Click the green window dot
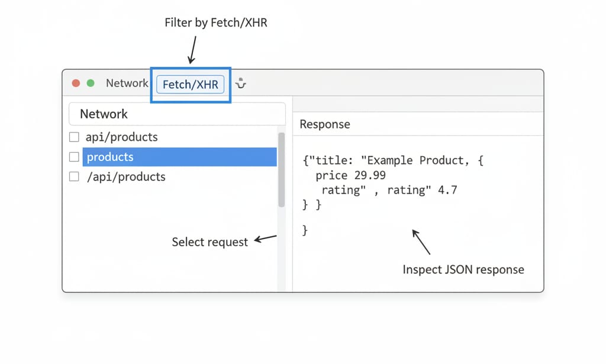 pyautogui.click(x=91, y=83)
